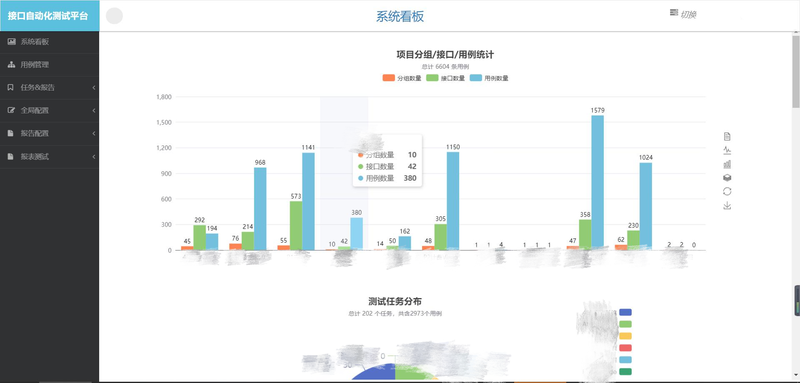Image resolution: width=800 pixels, height=383 pixels.
Task: Switch chart to line type icon
Action: (x=727, y=150)
